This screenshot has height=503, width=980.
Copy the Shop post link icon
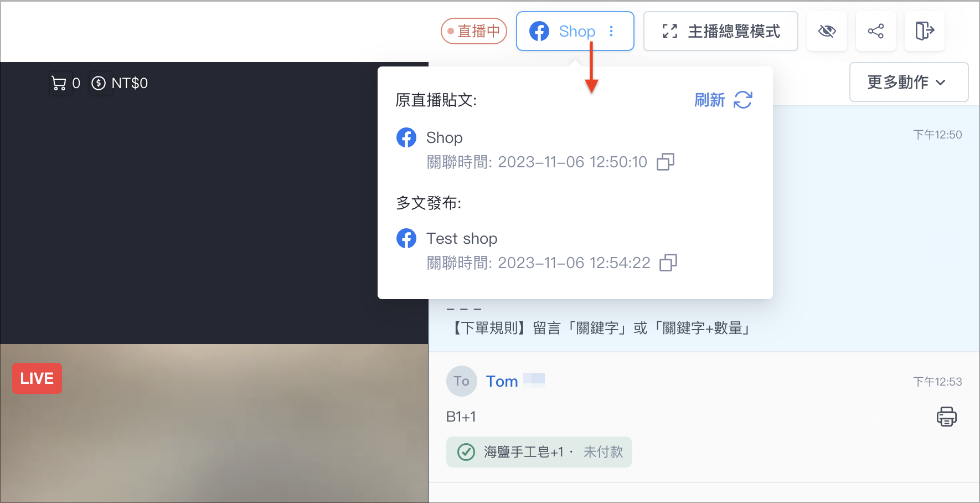click(666, 162)
